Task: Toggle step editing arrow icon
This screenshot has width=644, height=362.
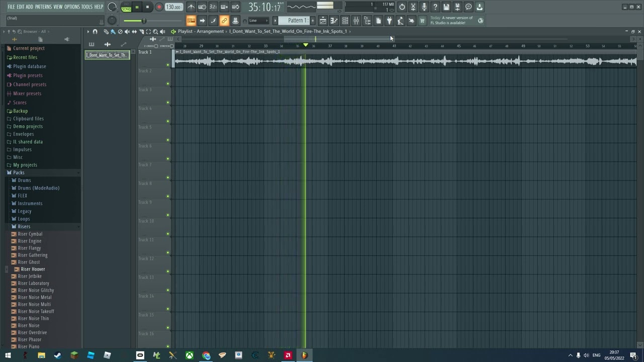Action: (202, 21)
